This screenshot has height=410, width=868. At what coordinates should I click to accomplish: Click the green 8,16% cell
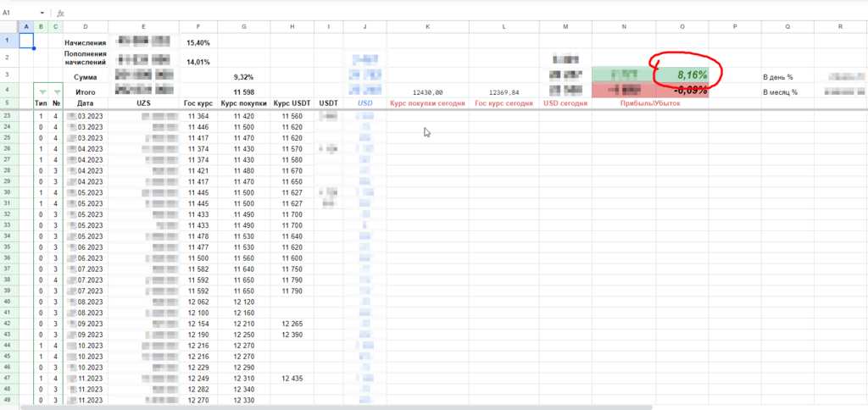pos(682,75)
